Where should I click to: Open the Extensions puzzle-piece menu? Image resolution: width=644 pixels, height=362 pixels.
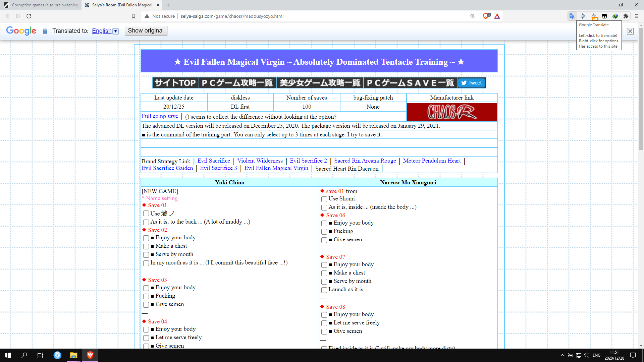pyautogui.click(x=626, y=16)
